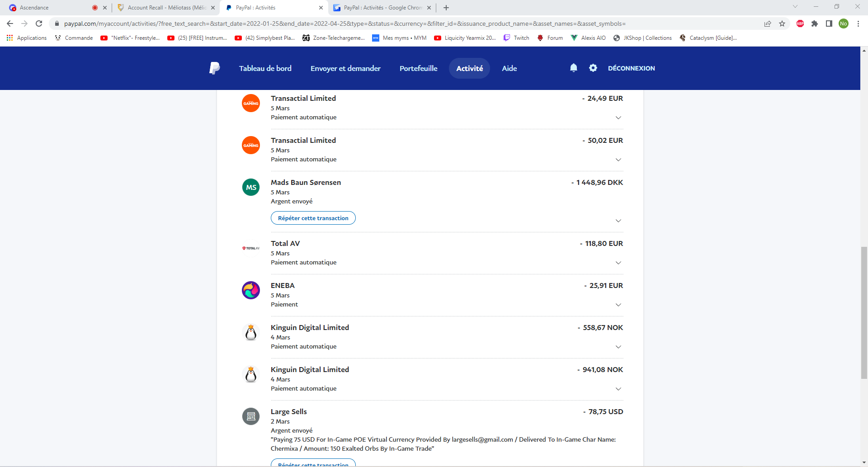868x467 pixels.
Task: Open the Cataclysm [Guide] bookmark
Action: 708,38
